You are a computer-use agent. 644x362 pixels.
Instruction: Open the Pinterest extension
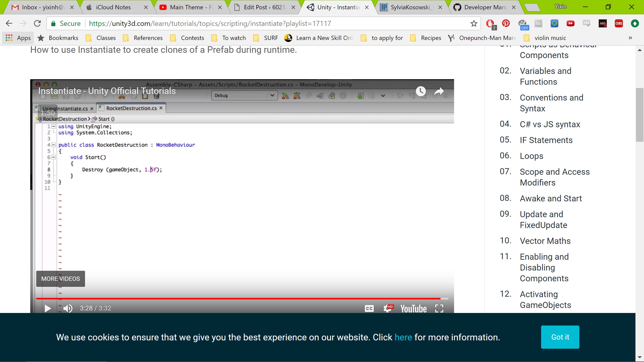pyautogui.click(x=506, y=23)
